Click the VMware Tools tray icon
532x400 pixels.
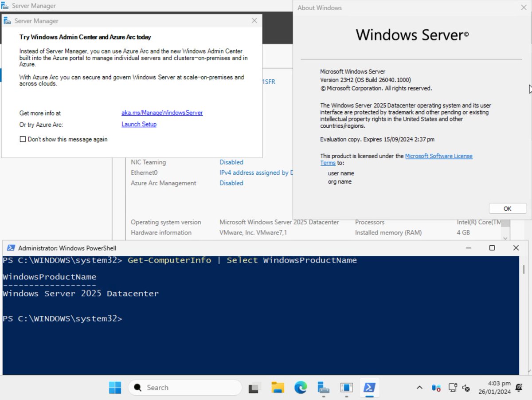point(436,388)
